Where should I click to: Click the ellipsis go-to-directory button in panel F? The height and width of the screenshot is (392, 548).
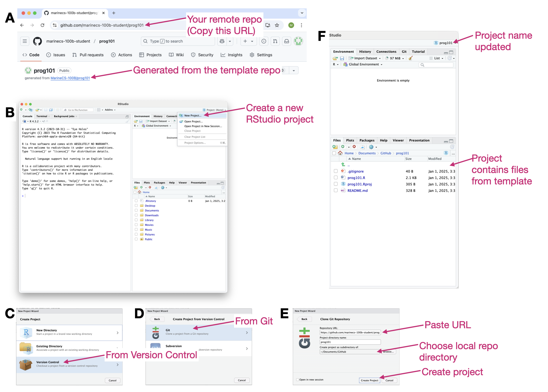pyautogui.click(x=453, y=153)
